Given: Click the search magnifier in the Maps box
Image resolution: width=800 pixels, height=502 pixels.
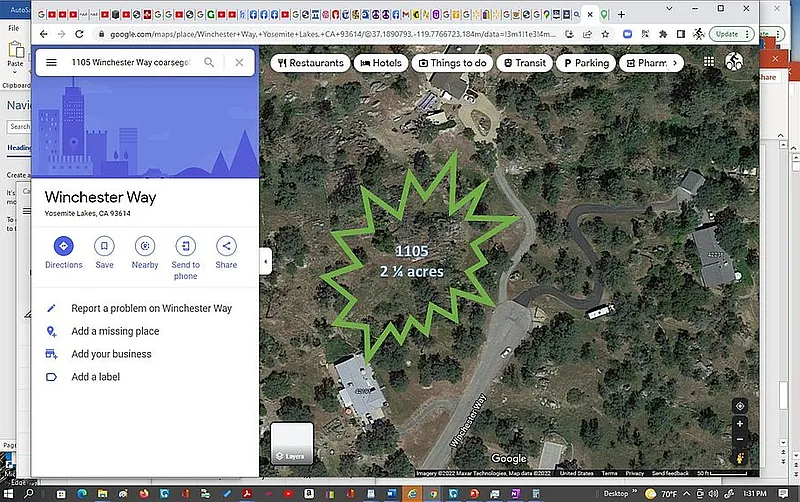Looking at the screenshot, I should click(x=209, y=62).
